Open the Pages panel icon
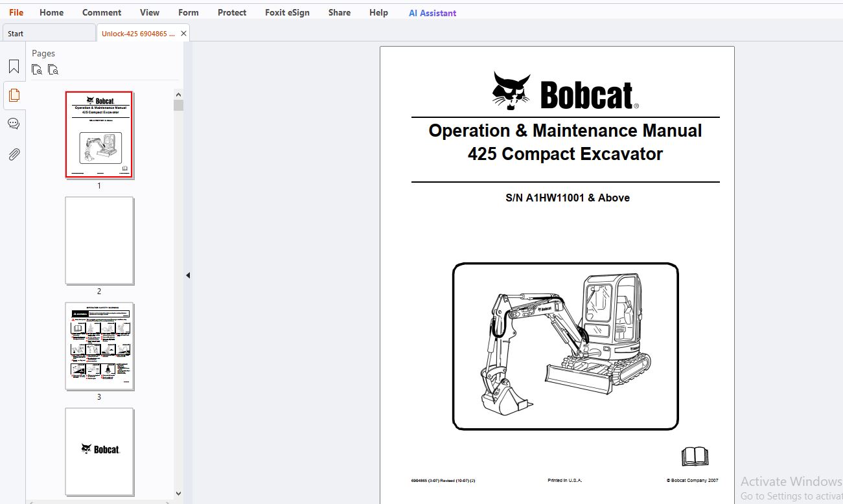Screen dimensions: 843x504 pos(14,96)
